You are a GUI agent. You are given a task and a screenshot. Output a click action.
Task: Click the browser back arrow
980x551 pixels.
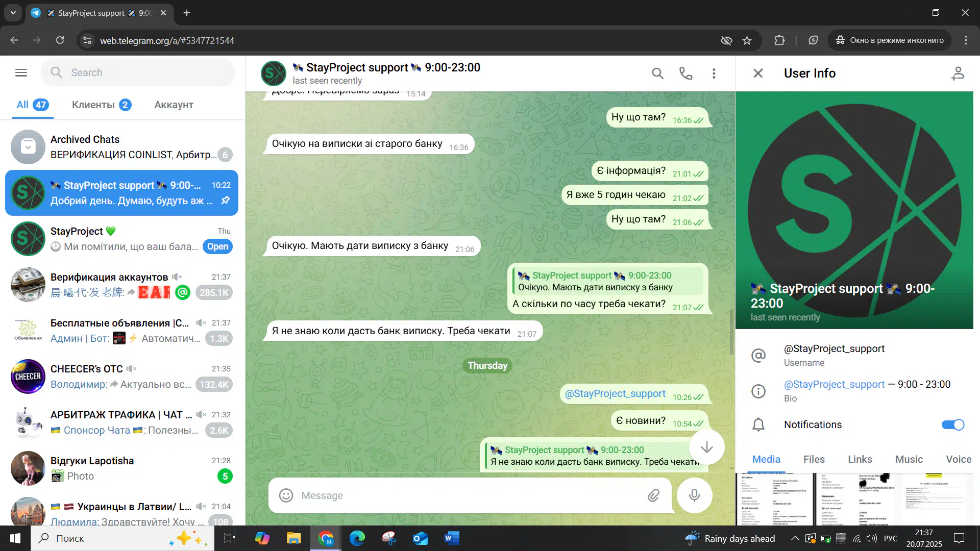[14, 40]
